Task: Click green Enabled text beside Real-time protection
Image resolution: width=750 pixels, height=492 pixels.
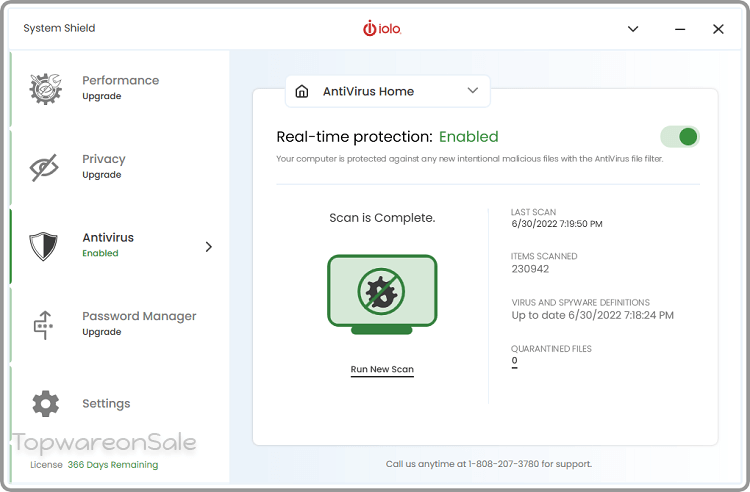Action: [469, 137]
